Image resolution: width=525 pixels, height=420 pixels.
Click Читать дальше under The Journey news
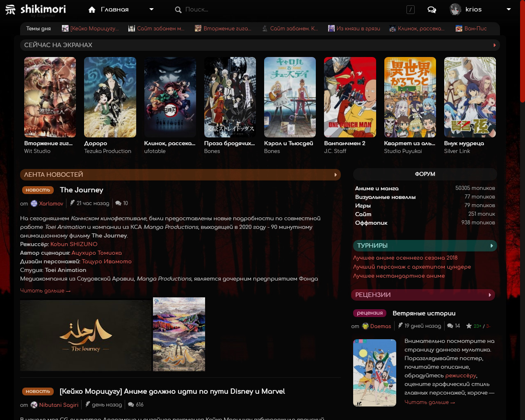45,290
